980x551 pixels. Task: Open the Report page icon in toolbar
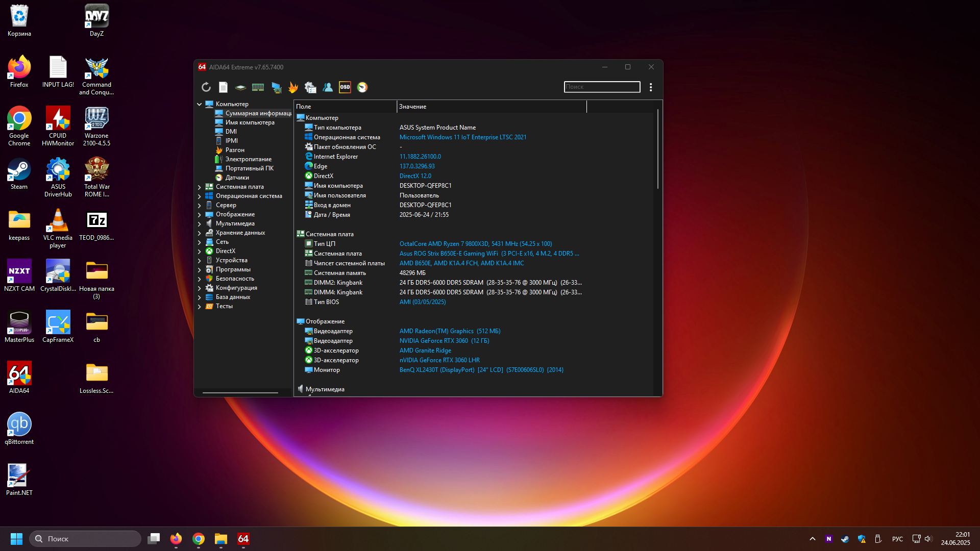click(224, 87)
